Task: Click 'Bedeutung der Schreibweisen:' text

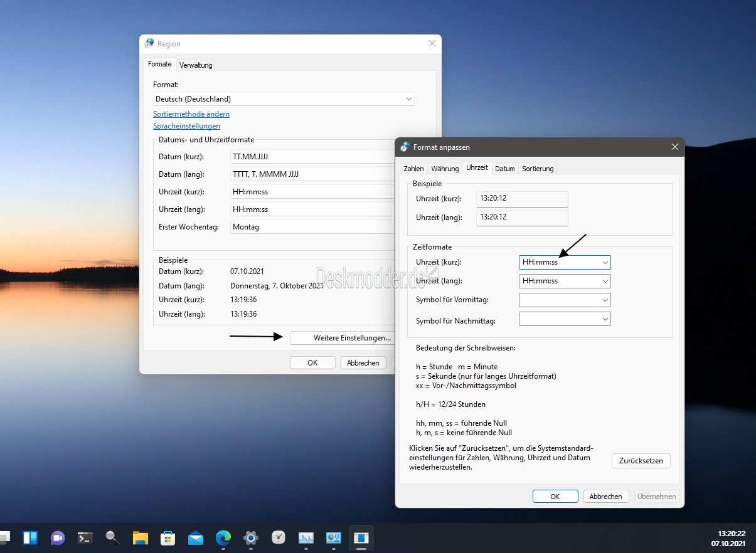Action: pyautogui.click(x=466, y=348)
